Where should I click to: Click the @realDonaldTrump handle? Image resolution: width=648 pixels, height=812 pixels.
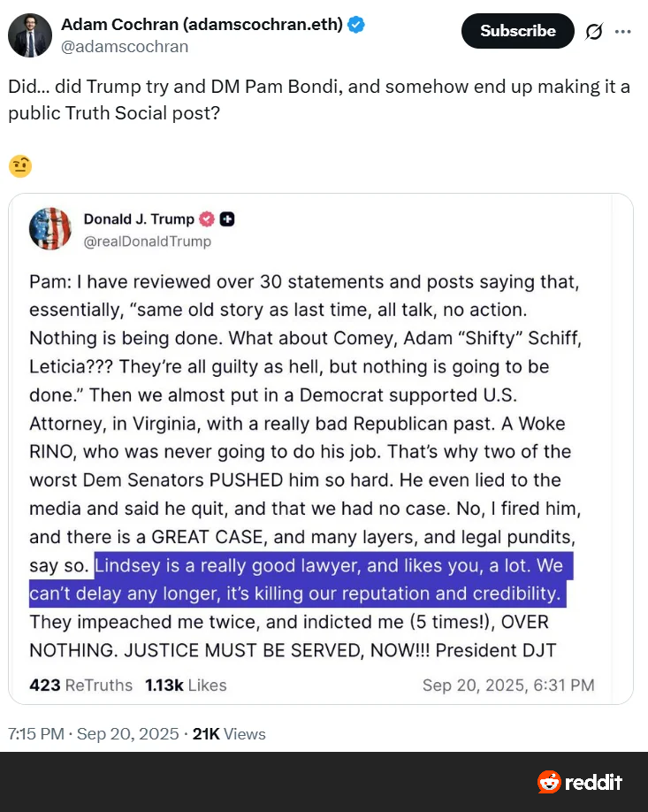point(147,241)
